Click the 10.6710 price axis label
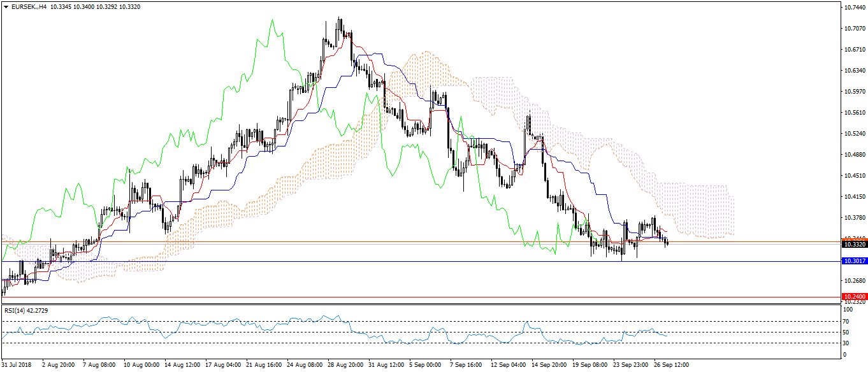This screenshot has width=868, height=372. (853, 50)
